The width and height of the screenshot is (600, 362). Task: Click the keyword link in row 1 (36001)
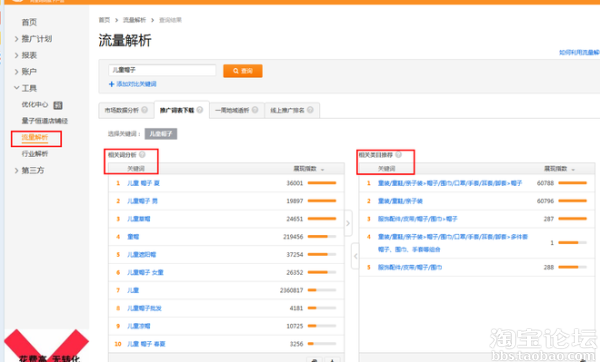(x=143, y=183)
